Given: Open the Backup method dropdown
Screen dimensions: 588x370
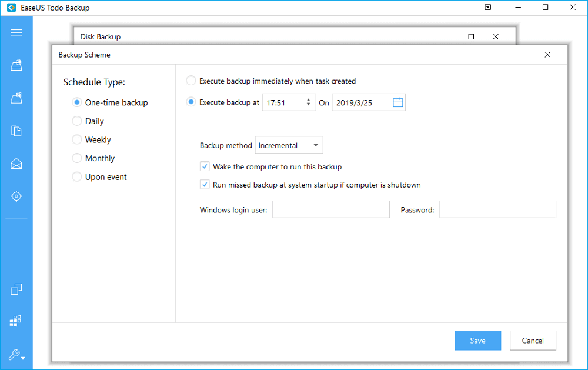Looking at the screenshot, I should (289, 145).
